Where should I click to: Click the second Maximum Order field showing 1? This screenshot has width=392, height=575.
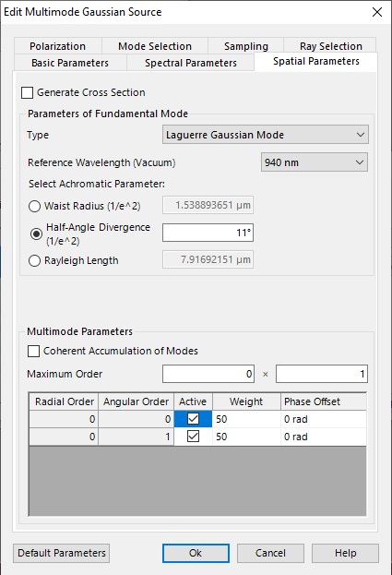pos(322,374)
